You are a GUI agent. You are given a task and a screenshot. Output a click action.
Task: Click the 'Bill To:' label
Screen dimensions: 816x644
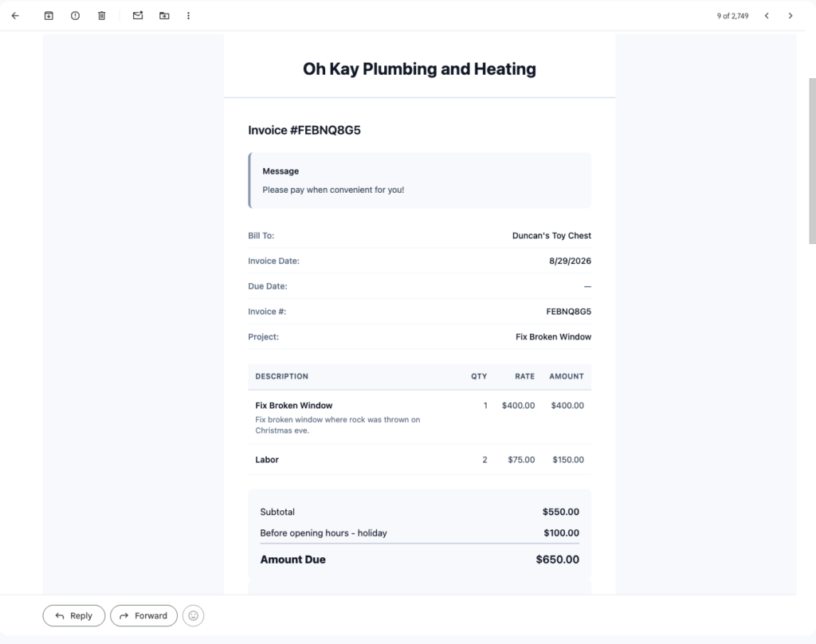tap(261, 235)
